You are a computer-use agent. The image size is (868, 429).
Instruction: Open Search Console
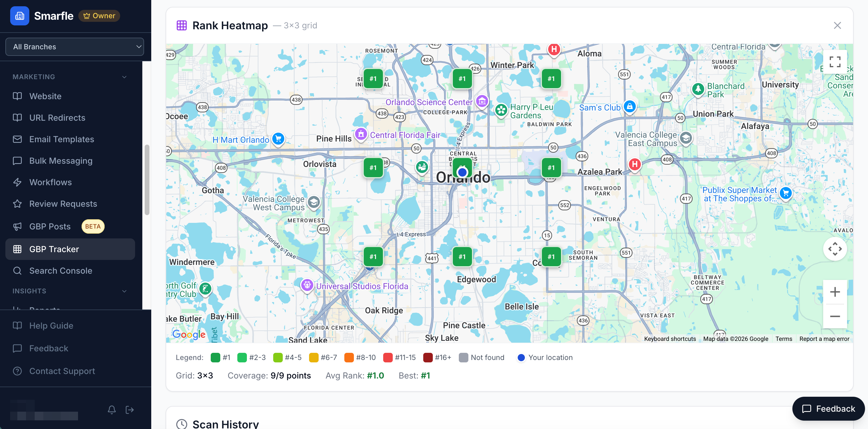(70, 271)
